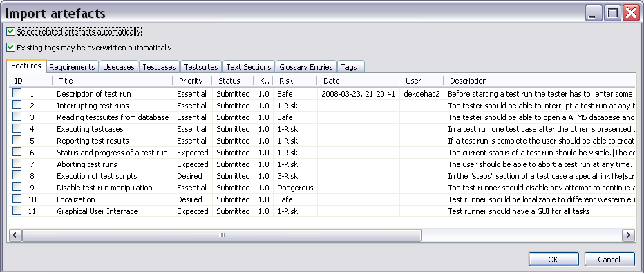Viewport: 644px width, 274px height.
Task: Select 'Status and progress of a test run'
Action: (x=112, y=153)
